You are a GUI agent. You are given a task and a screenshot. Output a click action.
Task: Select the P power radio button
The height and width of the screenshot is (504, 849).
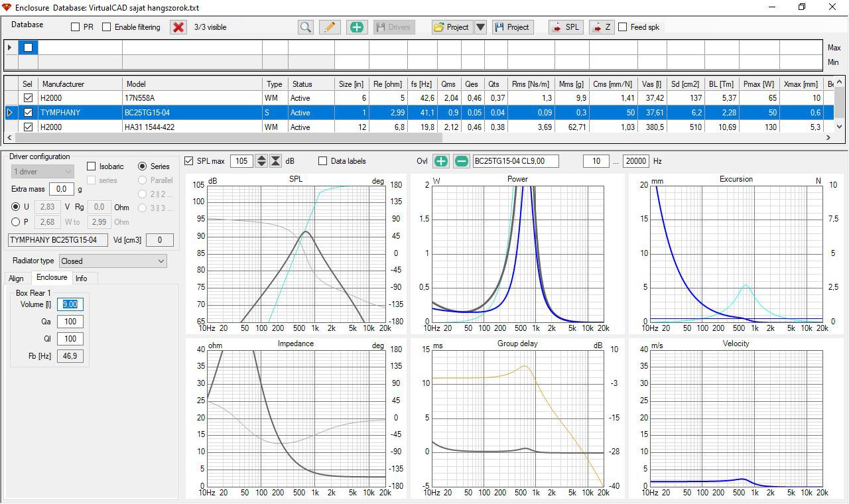click(x=16, y=222)
